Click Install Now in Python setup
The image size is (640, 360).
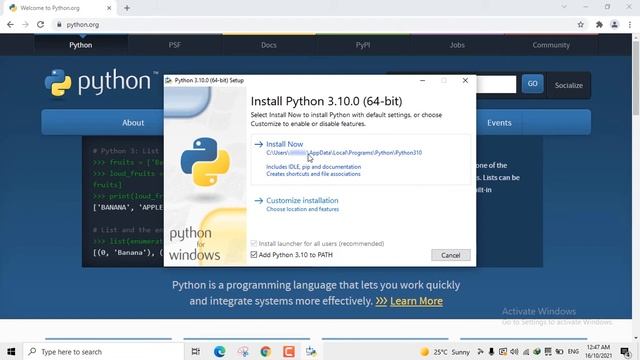pos(284,144)
